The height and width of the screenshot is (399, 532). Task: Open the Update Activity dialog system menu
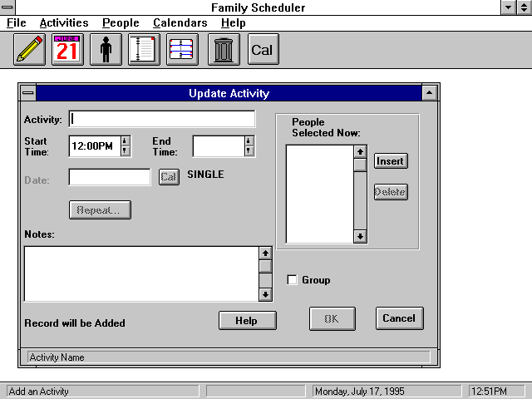(x=28, y=94)
